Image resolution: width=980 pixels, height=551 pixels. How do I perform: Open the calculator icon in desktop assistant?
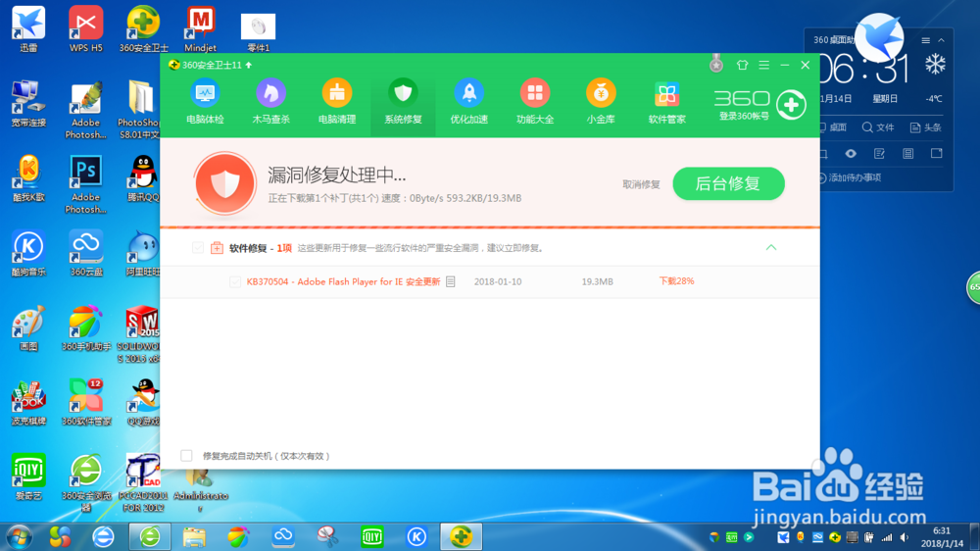[908, 154]
